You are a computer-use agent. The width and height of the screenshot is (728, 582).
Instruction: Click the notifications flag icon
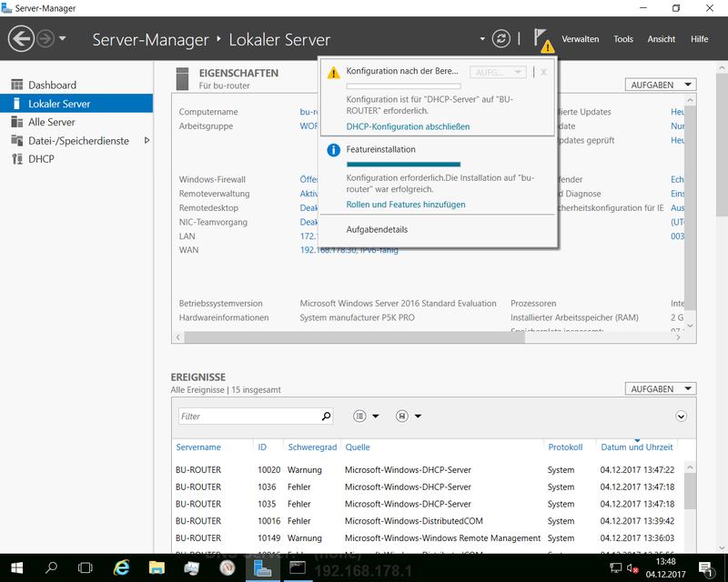541,39
